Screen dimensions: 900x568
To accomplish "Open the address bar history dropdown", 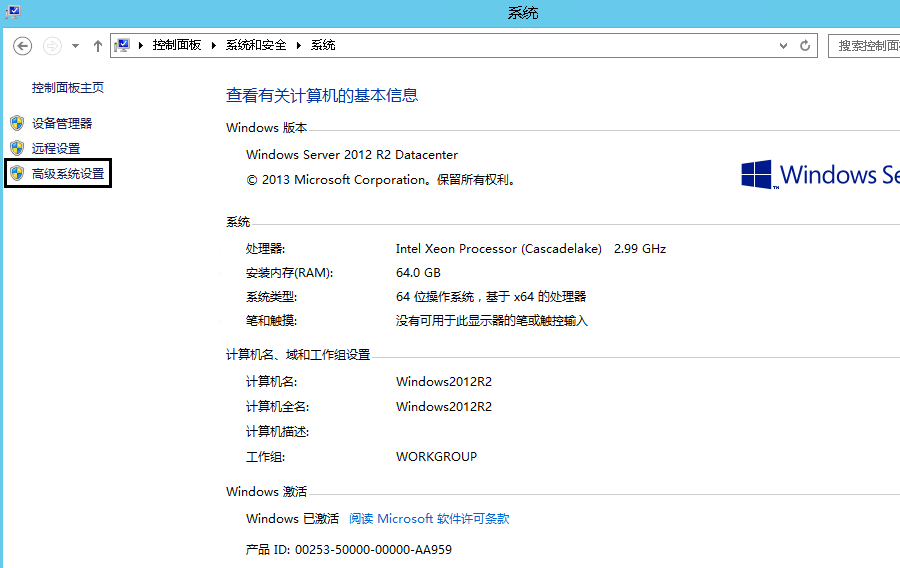I will pyautogui.click(x=783, y=46).
